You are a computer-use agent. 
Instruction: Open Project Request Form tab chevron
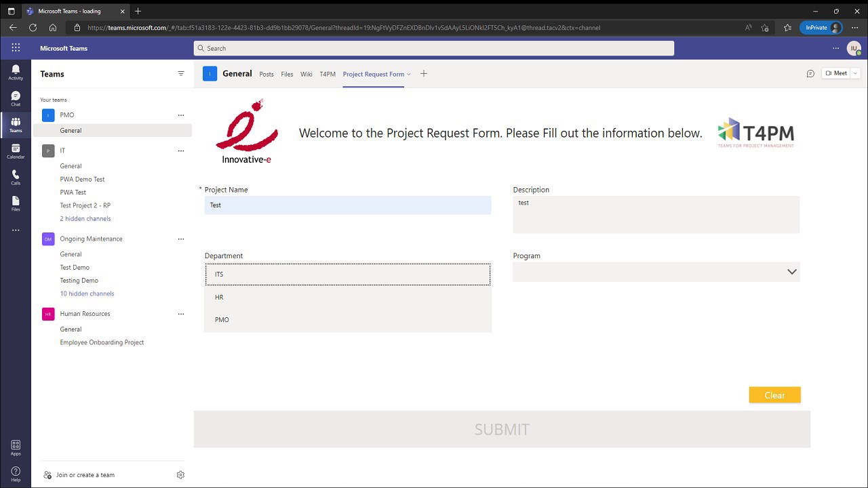409,75
